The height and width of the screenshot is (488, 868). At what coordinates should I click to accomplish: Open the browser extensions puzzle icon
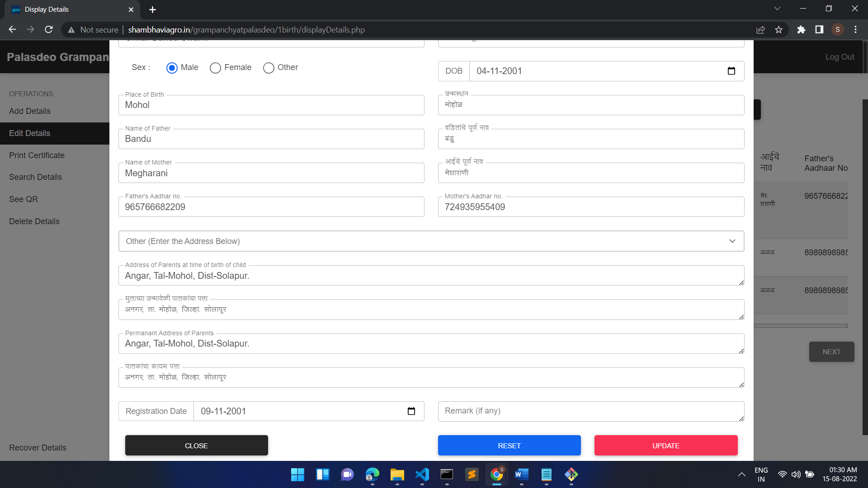pyautogui.click(x=801, y=29)
